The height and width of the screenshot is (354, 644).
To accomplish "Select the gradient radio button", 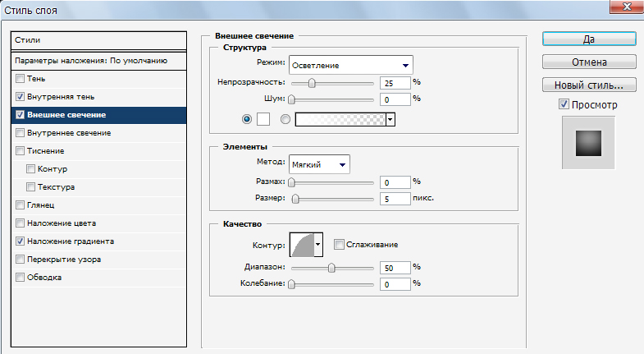I will pyautogui.click(x=285, y=119).
